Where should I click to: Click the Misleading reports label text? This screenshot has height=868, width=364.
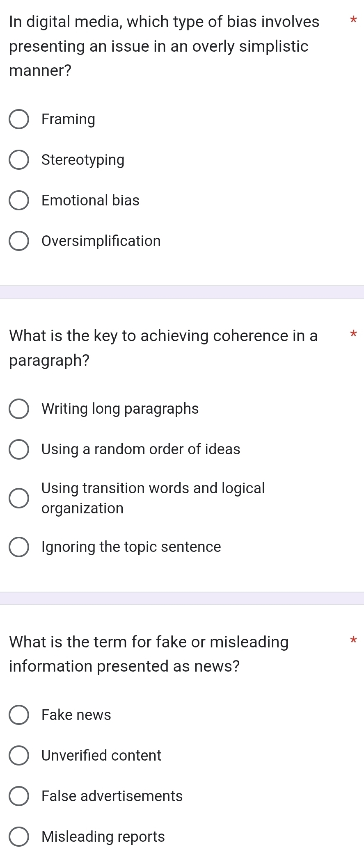(103, 837)
